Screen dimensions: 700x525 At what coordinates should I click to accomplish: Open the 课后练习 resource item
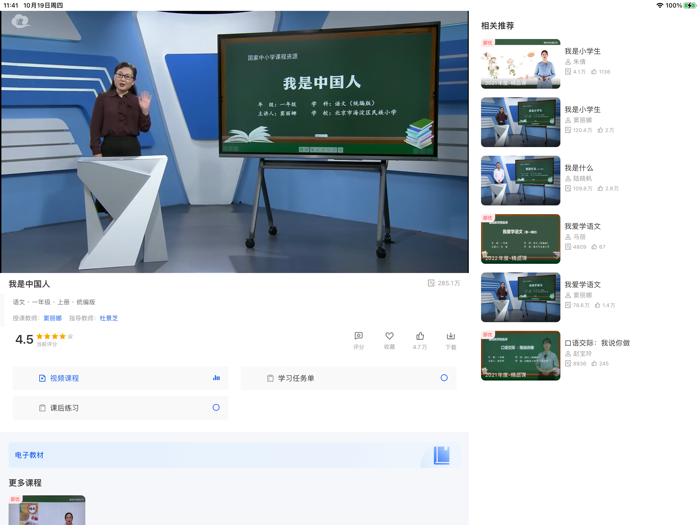click(x=121, y=408)
